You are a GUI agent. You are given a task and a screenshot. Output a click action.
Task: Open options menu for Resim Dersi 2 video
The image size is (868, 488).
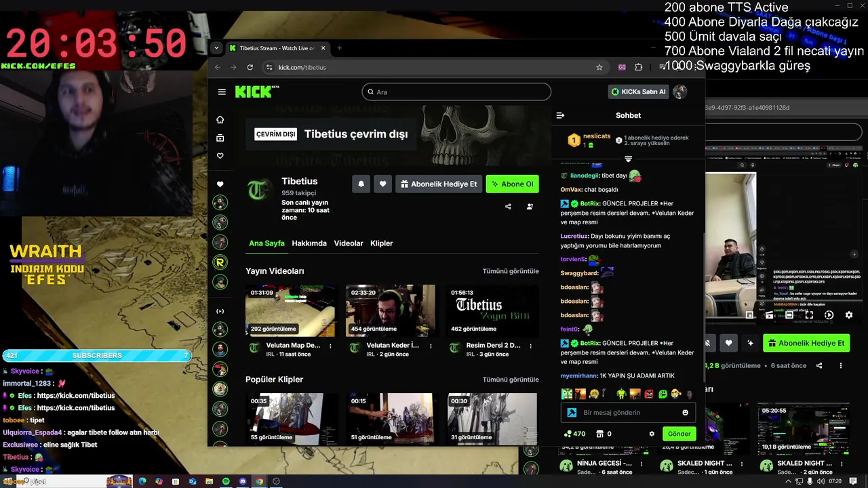click(531, 346)
